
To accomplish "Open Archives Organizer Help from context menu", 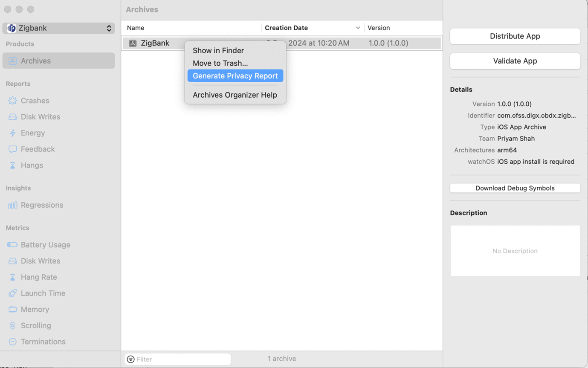I will 235,95.
